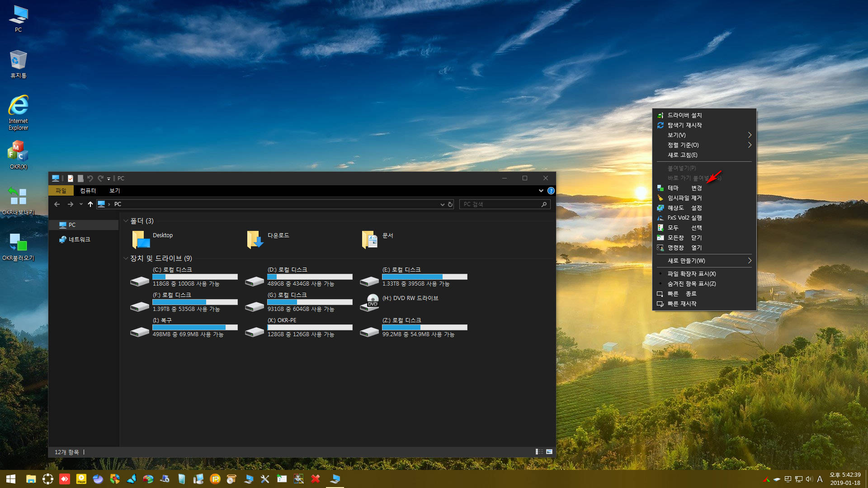Screen dimensions: 868x488
Task: Open the address bar history dropdown
Action: coord(442,204)
